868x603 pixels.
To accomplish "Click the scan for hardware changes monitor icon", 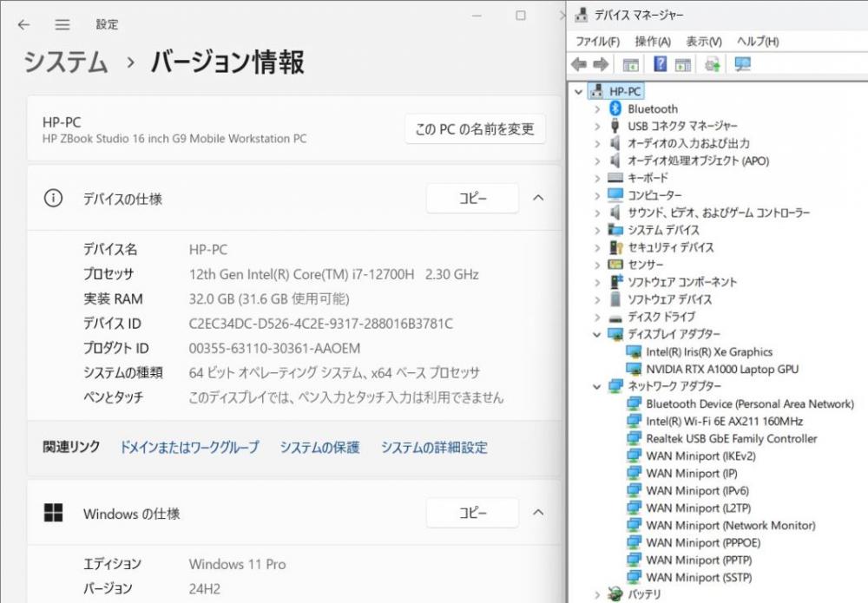I will pyautogui.click(x=742, y=64).
